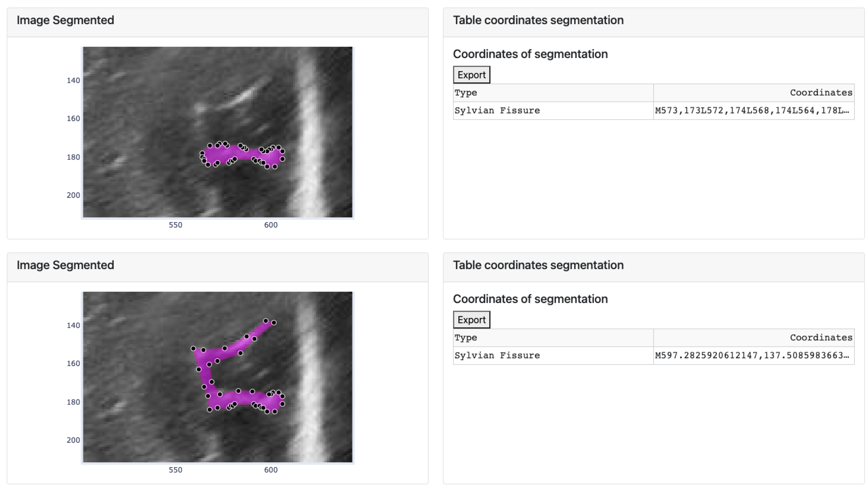
Task: Click the Coordinates column header in lower table
Action: pos(821,338)
